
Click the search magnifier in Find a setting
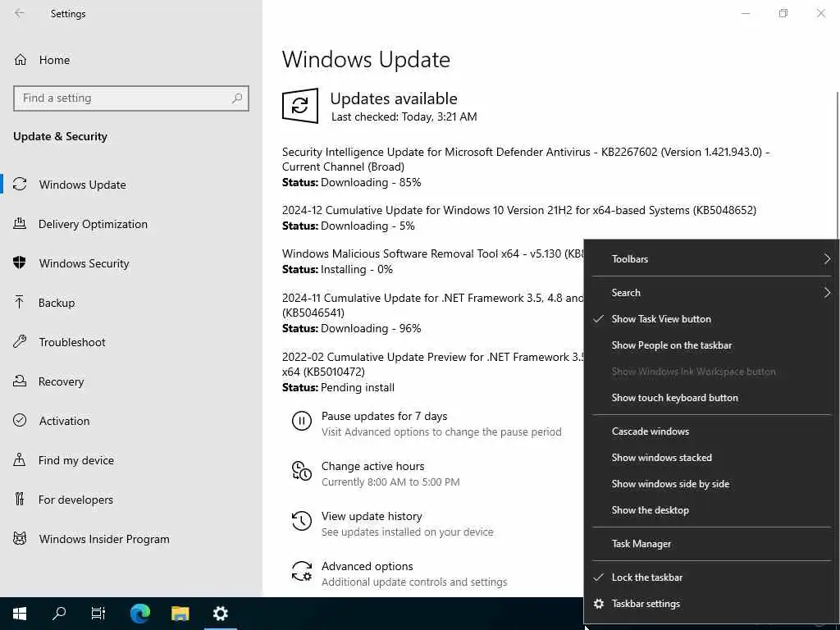tap(237, 98)
